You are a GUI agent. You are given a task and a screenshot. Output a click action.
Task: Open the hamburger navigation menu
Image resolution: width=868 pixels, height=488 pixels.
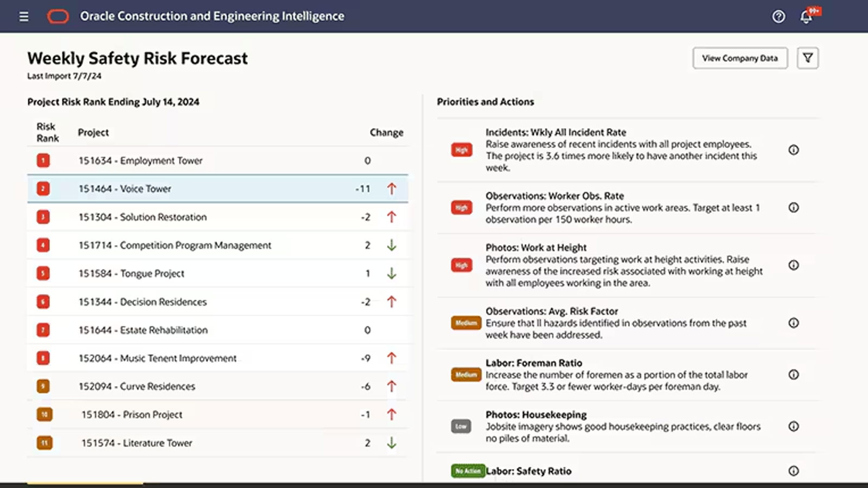[24, 17]
